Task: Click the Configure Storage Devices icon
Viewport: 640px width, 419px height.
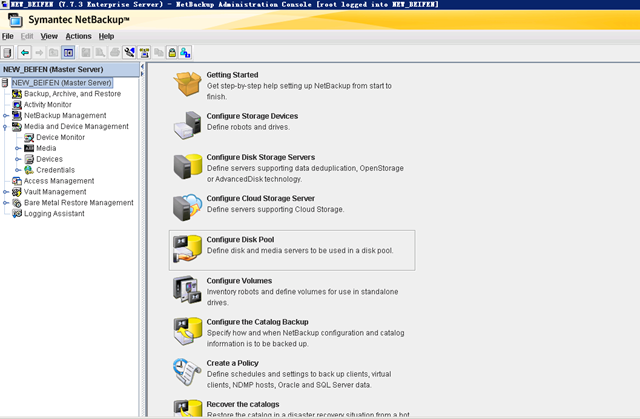Action: click(x=187, y=125)
